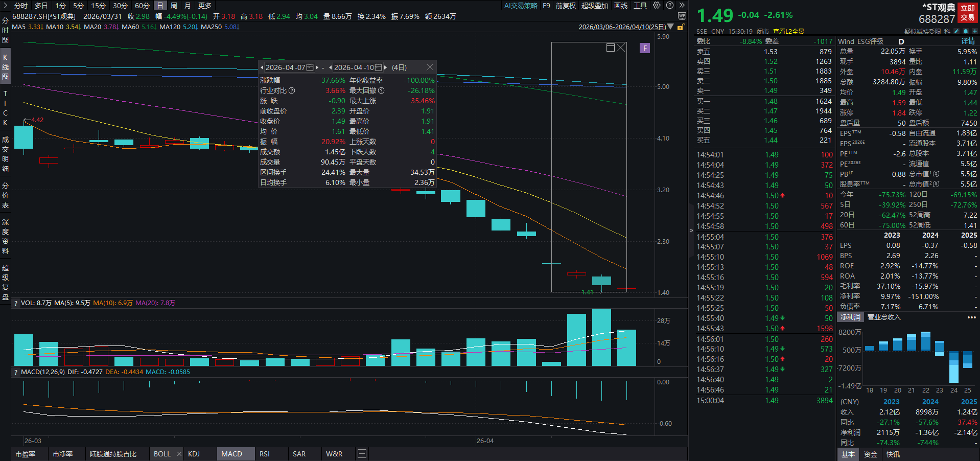Open the 资金 tab at bottom right
Image resolution: width=980 pixels, height=461 pixels.
(x=870, y=454)
